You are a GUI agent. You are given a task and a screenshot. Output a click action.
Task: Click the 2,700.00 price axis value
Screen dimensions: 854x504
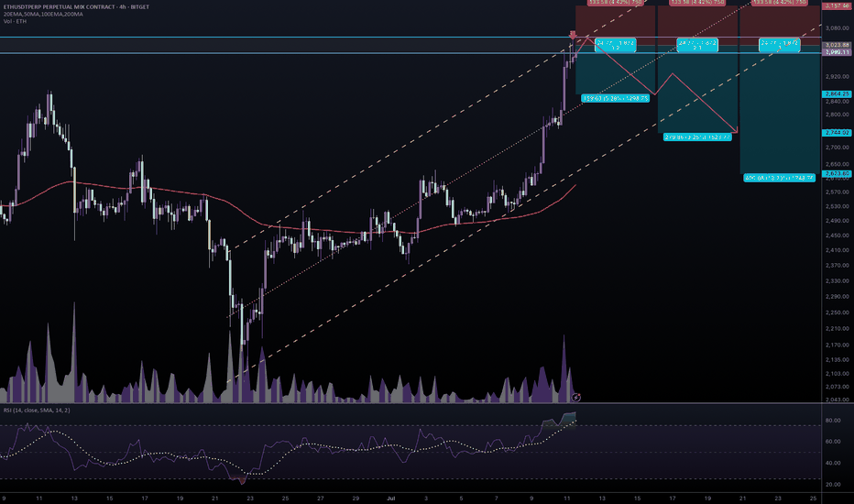coord(838,148)
